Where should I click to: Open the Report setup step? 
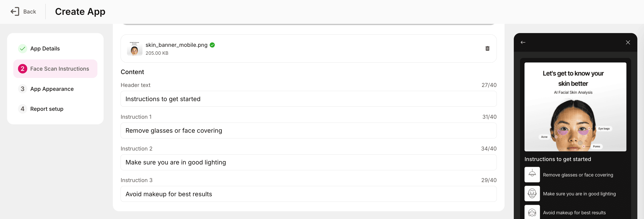coord(47,109)
